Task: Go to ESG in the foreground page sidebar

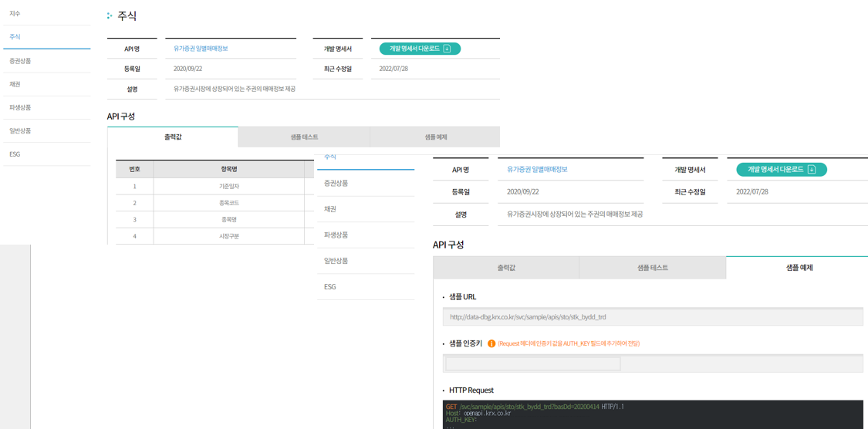Action: 366,287
